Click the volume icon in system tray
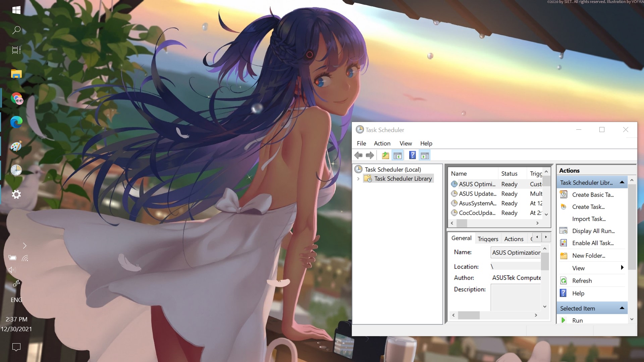This screenshot has height=362, width=644. pyautogui.click(x=12, y=270)
